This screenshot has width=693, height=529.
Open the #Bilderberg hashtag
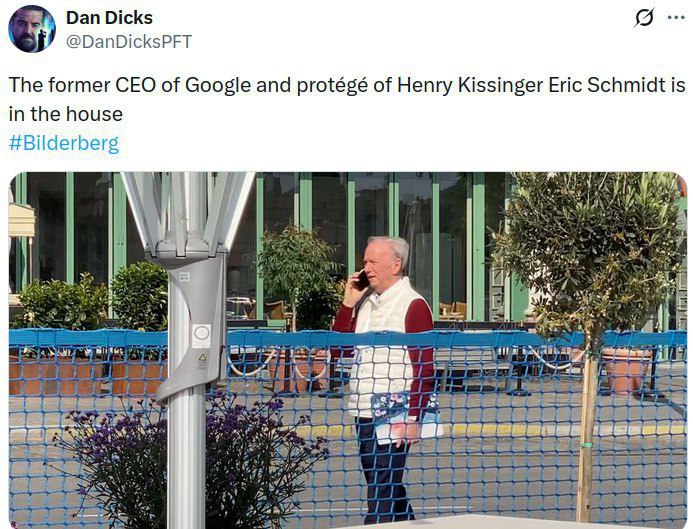click(64, 143)
